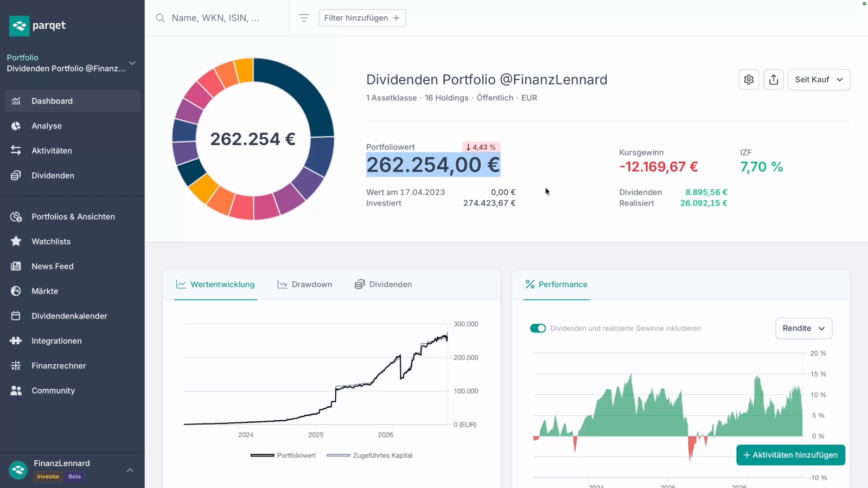
Task: Click the Portfolios & Ansichten label
Action: [73, 217]
